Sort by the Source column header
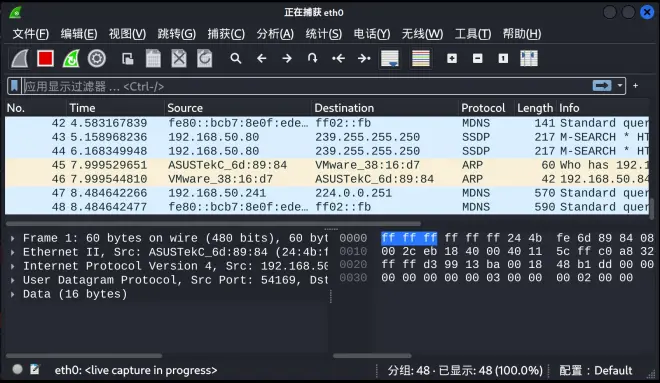The height and width of the screenshot is (383, 660). tap(237, 108)
